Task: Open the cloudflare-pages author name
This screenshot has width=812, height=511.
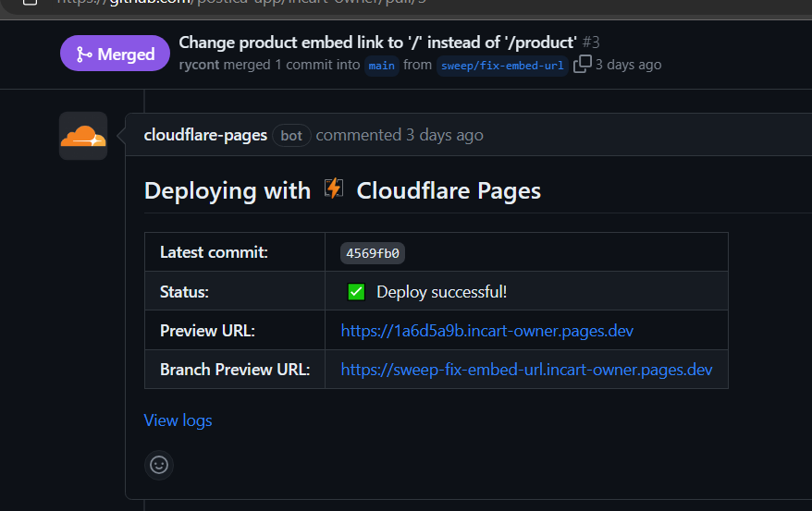Action: click(205, 135)
